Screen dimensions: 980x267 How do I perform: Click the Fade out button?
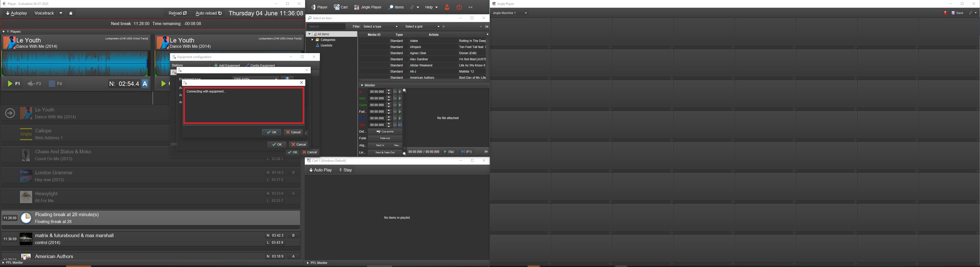point(385,138)
